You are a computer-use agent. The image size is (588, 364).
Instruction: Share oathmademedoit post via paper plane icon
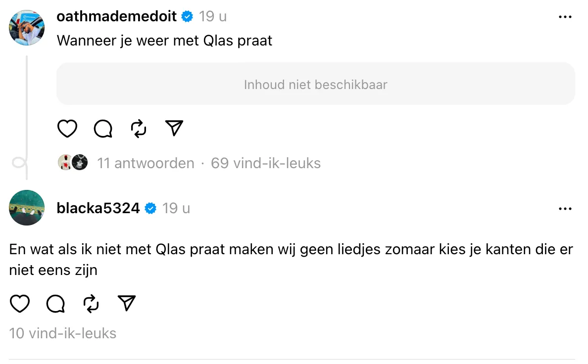(174, 128)
